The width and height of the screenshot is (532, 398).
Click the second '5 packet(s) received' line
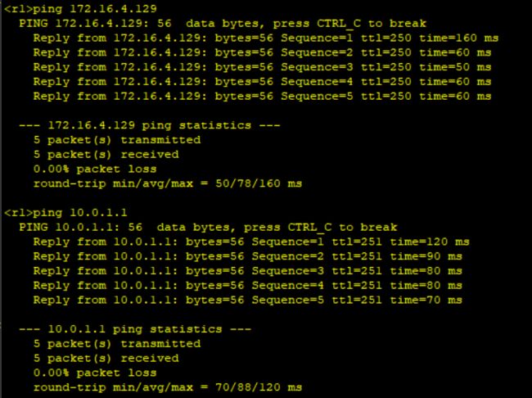(x=106, y=358)
